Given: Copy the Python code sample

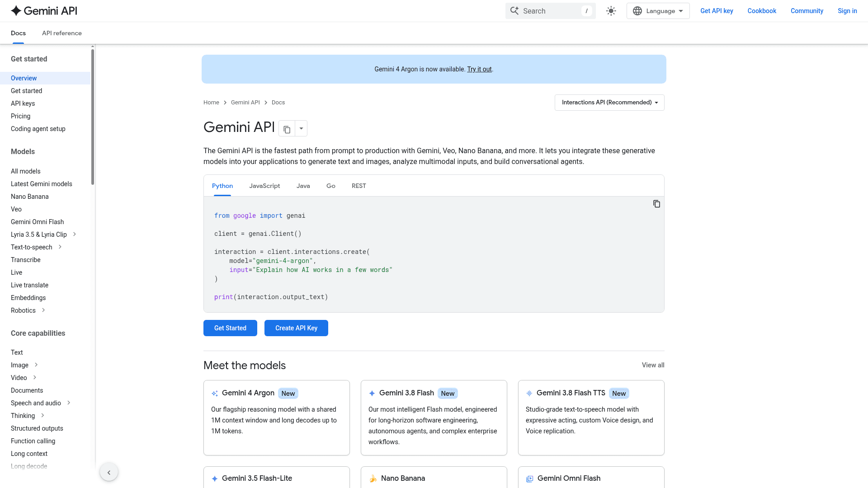Looking at the screenshot, I should [x=656, y=204].
